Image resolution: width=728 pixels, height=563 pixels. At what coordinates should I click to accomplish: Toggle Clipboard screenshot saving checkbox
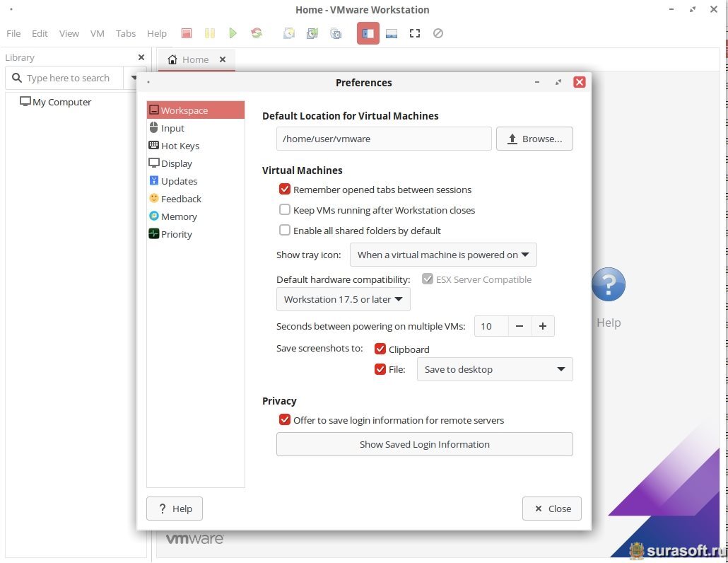click(380, 349)
